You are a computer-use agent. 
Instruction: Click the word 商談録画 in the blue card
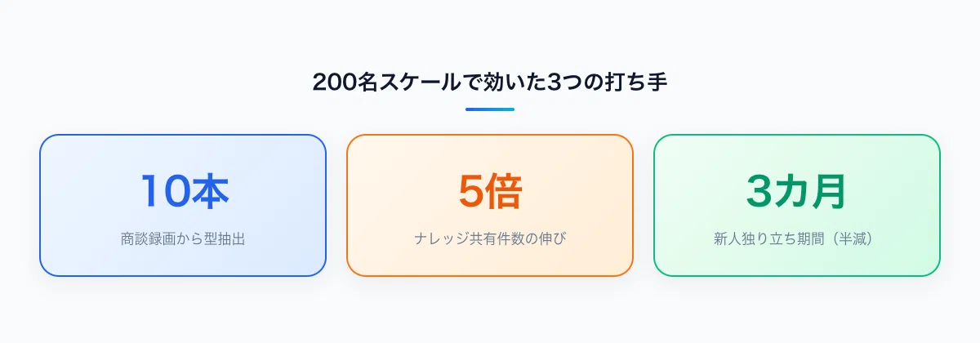coord(148,240)
